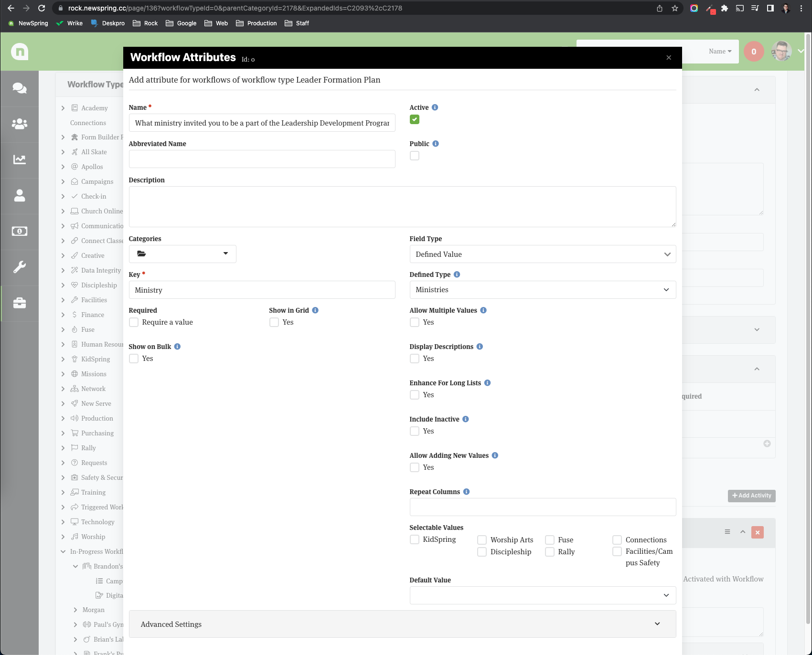Select the KidSpring selectable value checkbox

tap(415, 539)
